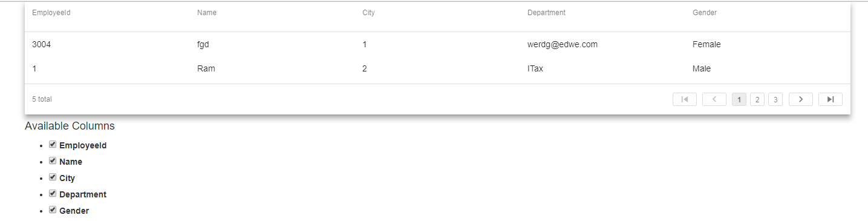This screenshot has width=868, height=221.
Task: Toggle the City column checkbox
Action: coord(53,177)
